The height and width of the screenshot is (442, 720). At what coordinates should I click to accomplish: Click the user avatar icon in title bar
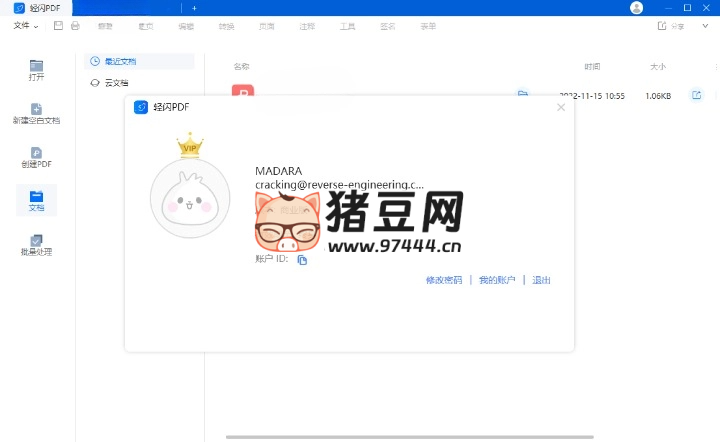(636, 8)
